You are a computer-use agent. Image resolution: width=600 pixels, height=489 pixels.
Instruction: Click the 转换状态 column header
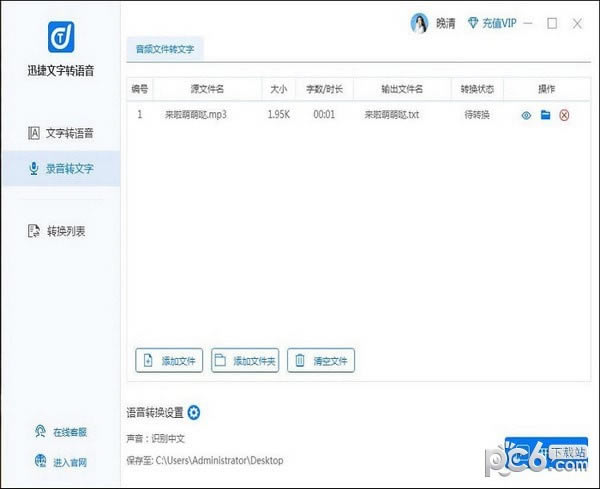(476, 89)
